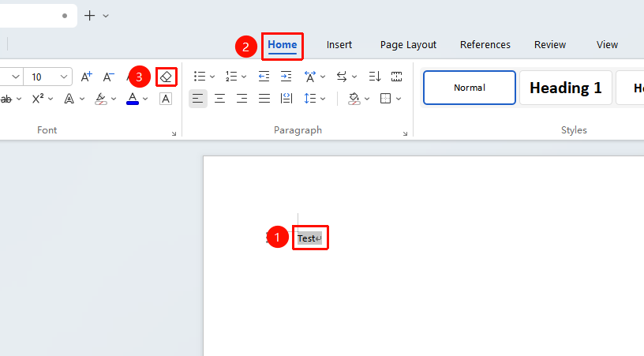
Task: Expand numbering style options
Action: click(244, 77)
